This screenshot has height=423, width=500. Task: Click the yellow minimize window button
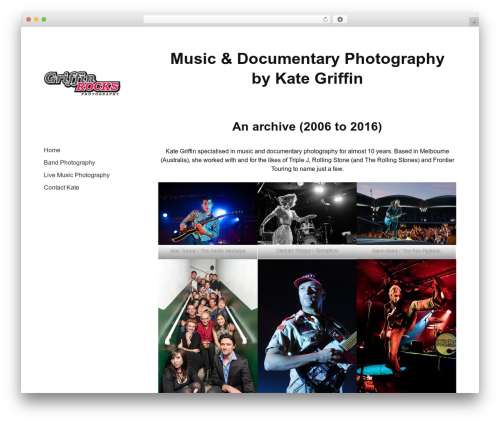(x=36, y=19)
